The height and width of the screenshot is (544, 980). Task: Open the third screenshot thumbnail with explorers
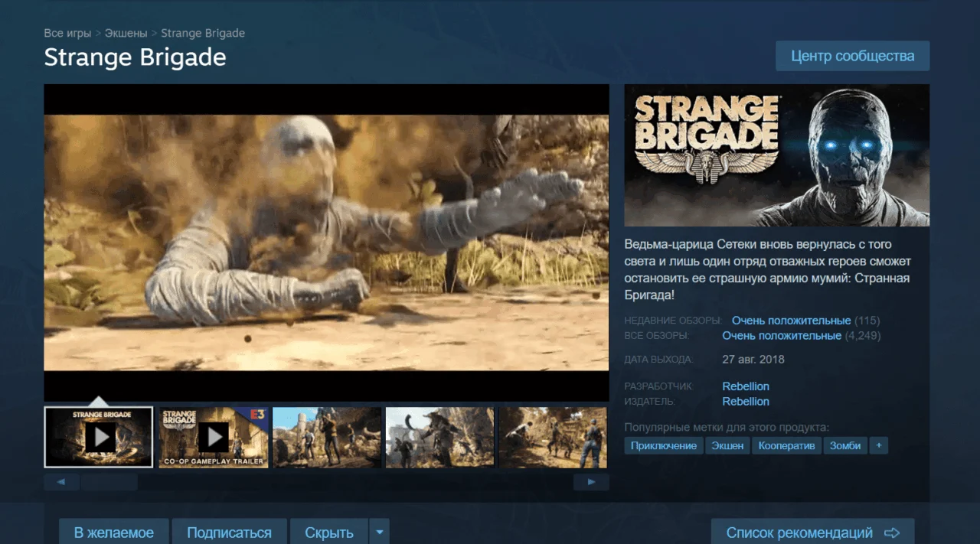coord(327,437)
